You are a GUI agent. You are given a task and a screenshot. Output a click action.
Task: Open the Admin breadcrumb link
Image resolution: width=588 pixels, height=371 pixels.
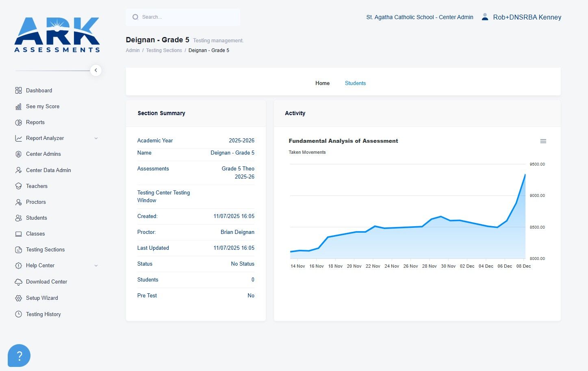132,50
